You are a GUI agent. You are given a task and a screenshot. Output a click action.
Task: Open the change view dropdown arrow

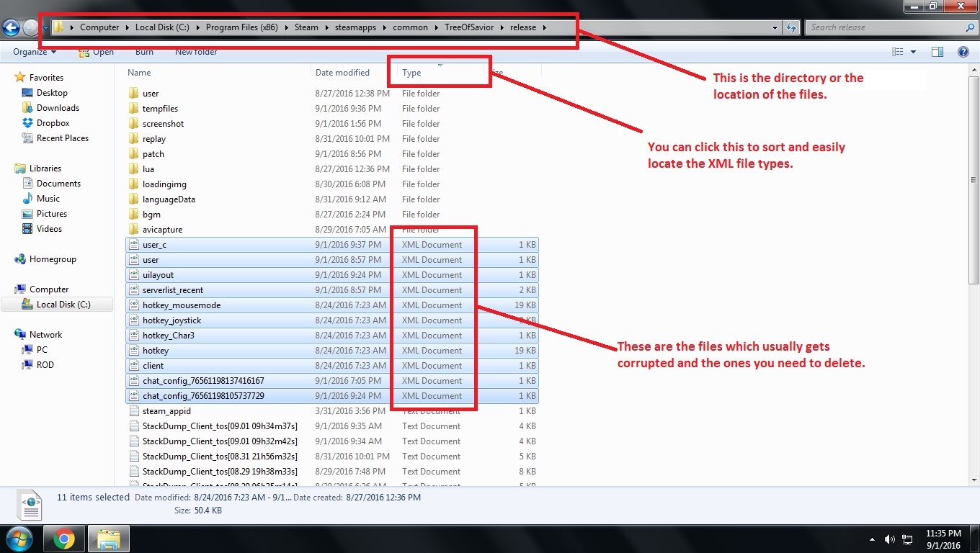pos(913,52)
